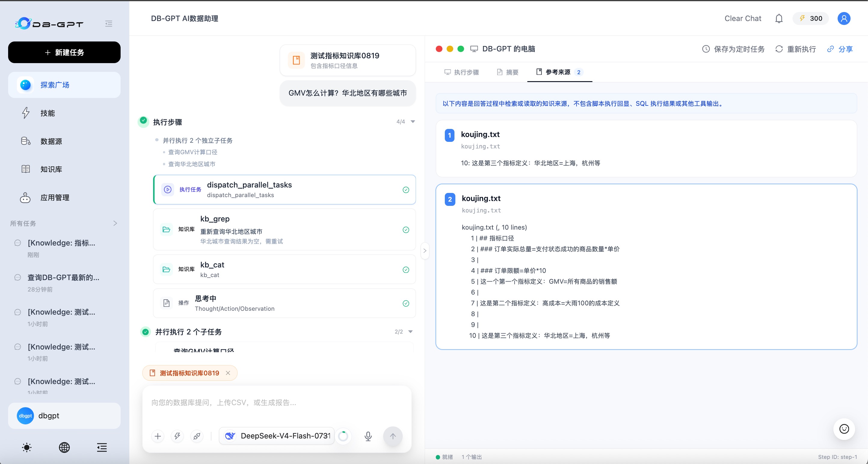
Task: Open 知识库 in sidebar
Action: tap(64, 169)
